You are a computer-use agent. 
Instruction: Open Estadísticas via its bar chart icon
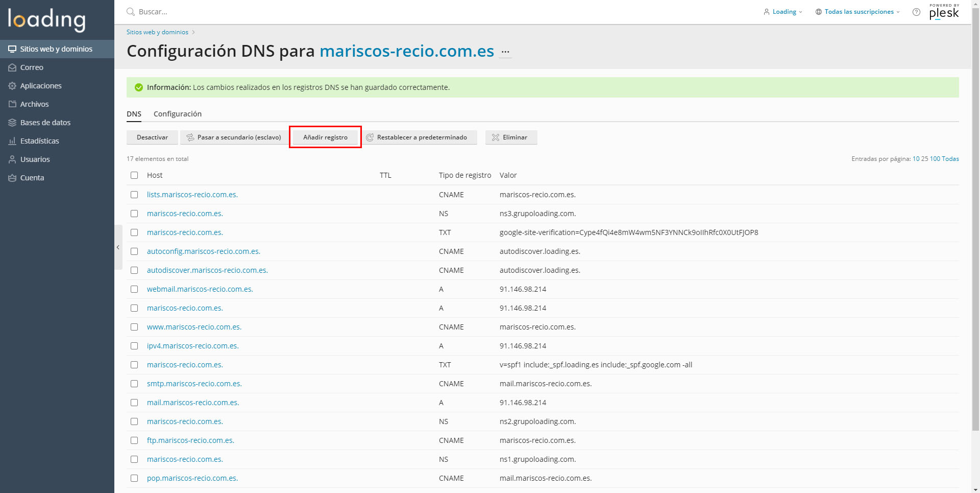[x=12, y=141]
